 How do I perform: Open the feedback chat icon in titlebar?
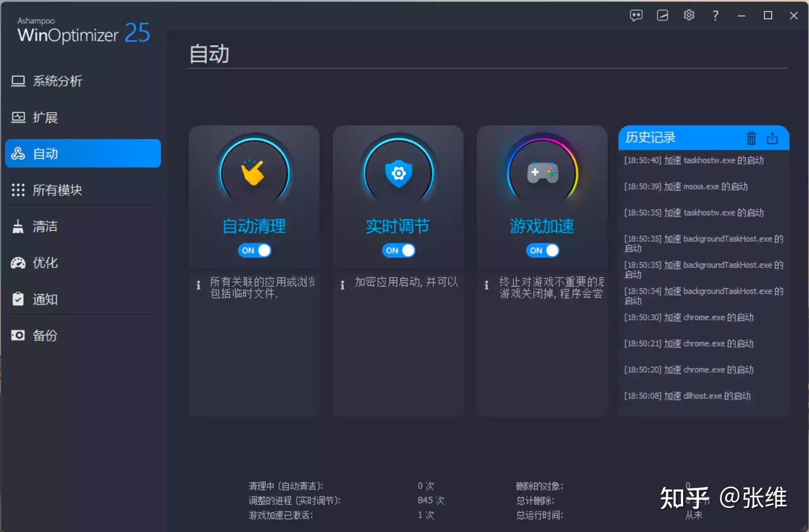click(x=636, y=15)
